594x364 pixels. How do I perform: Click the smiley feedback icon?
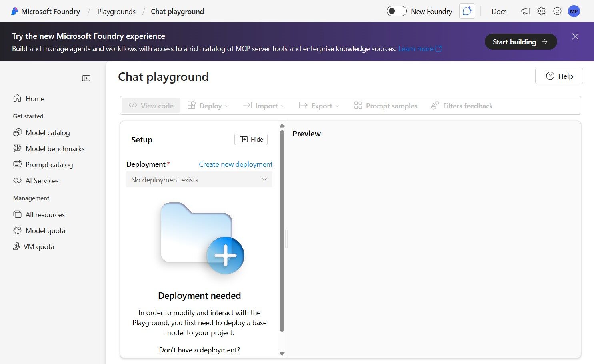point(557,11)
